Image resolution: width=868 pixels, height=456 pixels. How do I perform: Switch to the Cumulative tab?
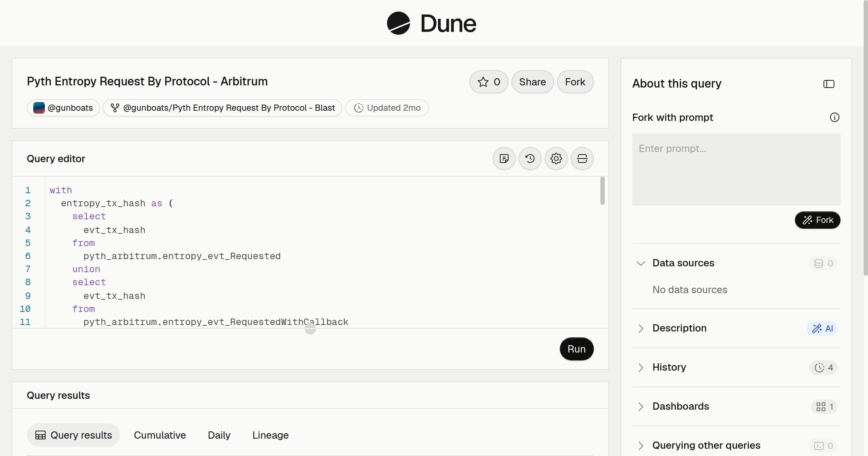point(160,435)
